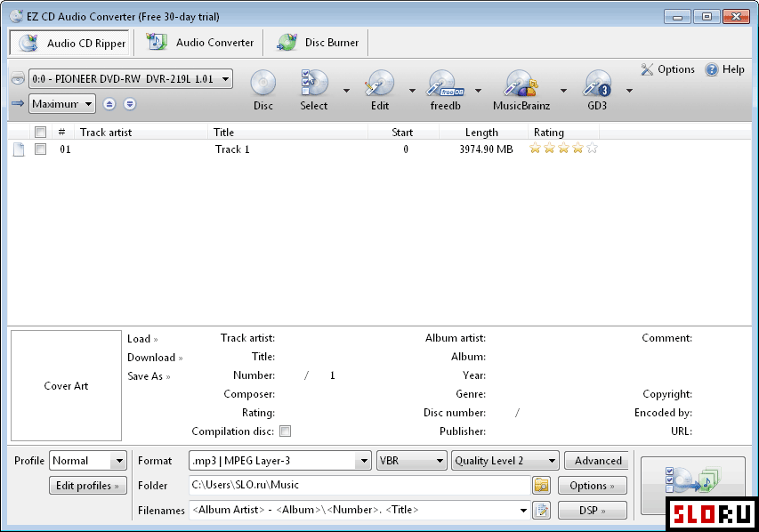
Task: Expand the GD3 dropdown arrow
Action: [x=629, y=91]
